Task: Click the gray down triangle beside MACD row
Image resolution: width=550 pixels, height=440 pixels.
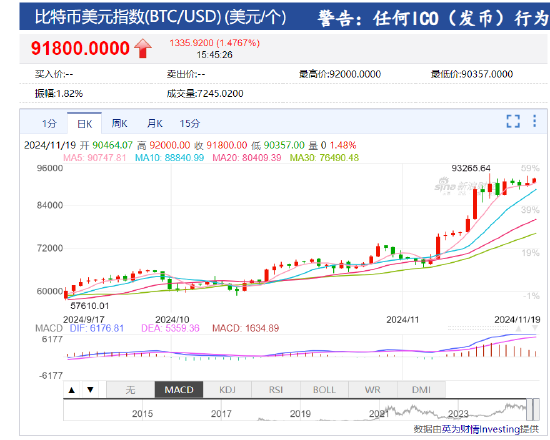Action: click(535, 328)
